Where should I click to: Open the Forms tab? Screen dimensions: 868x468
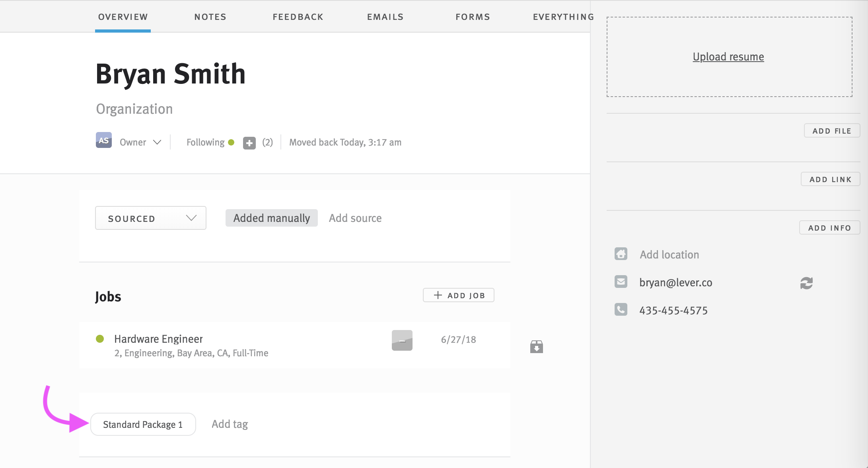(x=473, y=17)
